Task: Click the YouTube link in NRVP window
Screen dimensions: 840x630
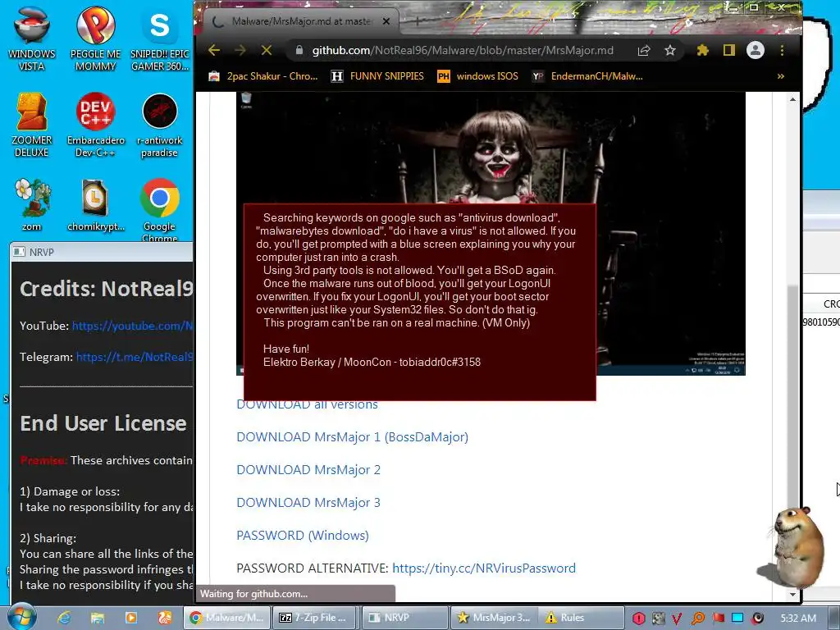Action: (x=132, y=326)
